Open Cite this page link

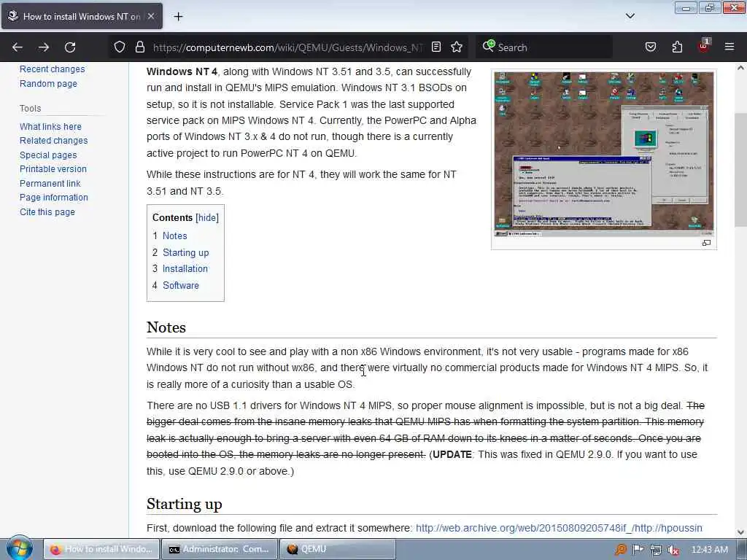pyautogui.click(x=47, y=212)
